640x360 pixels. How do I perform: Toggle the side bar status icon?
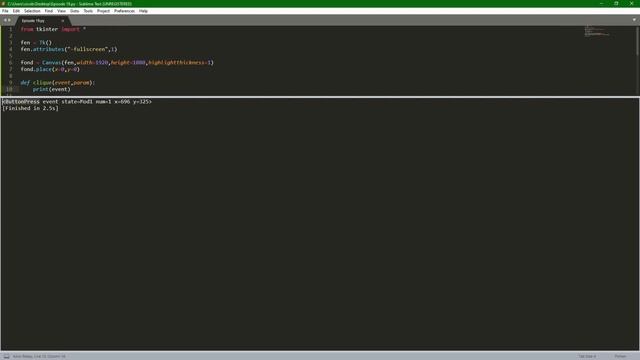(x=7, y=356)
